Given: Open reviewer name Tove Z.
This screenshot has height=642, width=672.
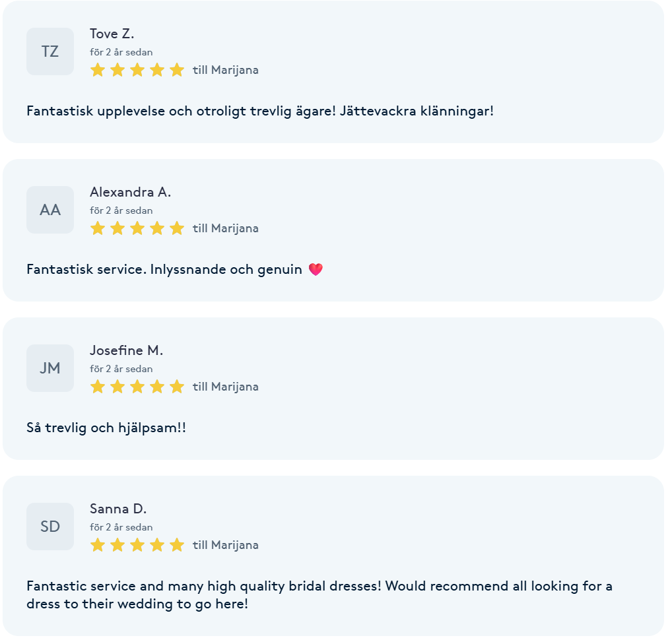Looking at the screenshot, I should (112, 34).
